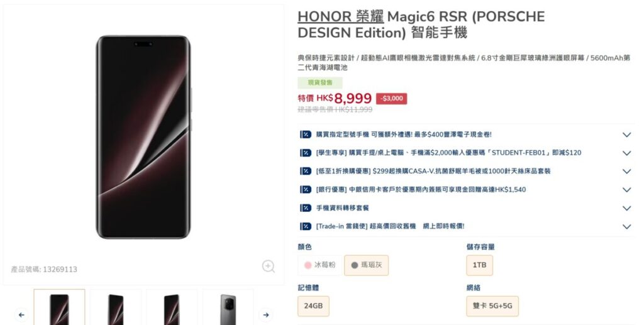Click promo icon beside CASA-V bedding offer

[x=306, y=171]
